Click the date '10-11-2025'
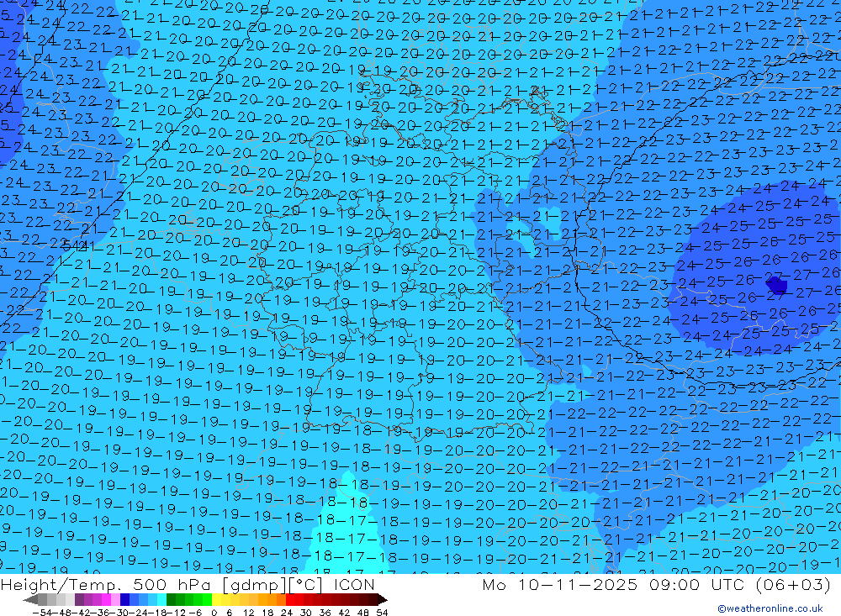The image size is (841, 616). 578,584
